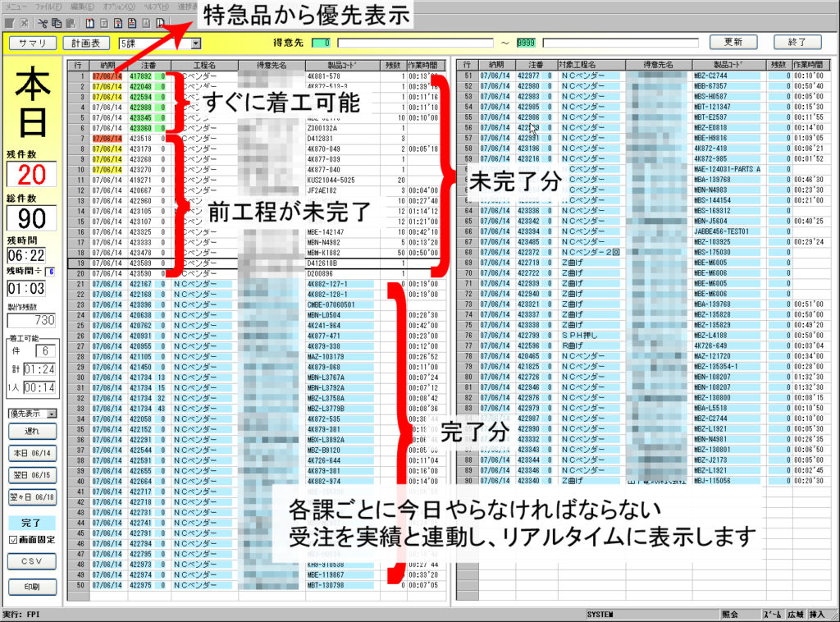The width and height of the screenshot is (840, 622).
Task: Open the 5課 section dropdown
Action: click(195, 43)
